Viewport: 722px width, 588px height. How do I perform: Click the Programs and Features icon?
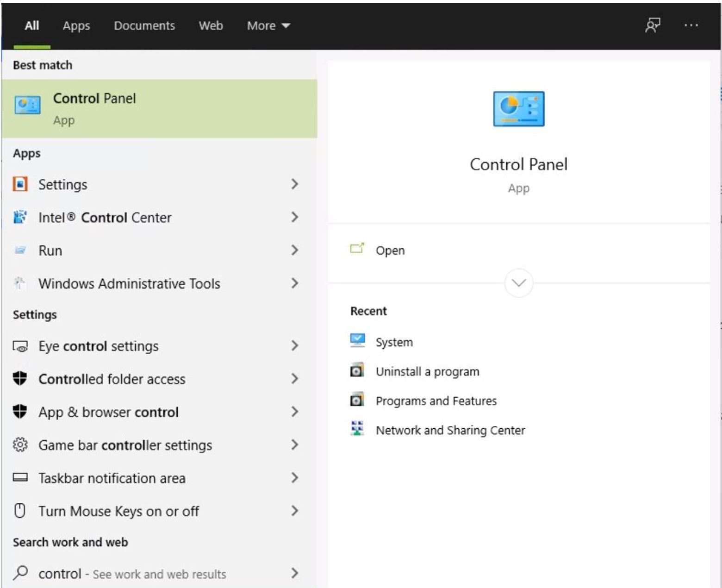(357, 399)
